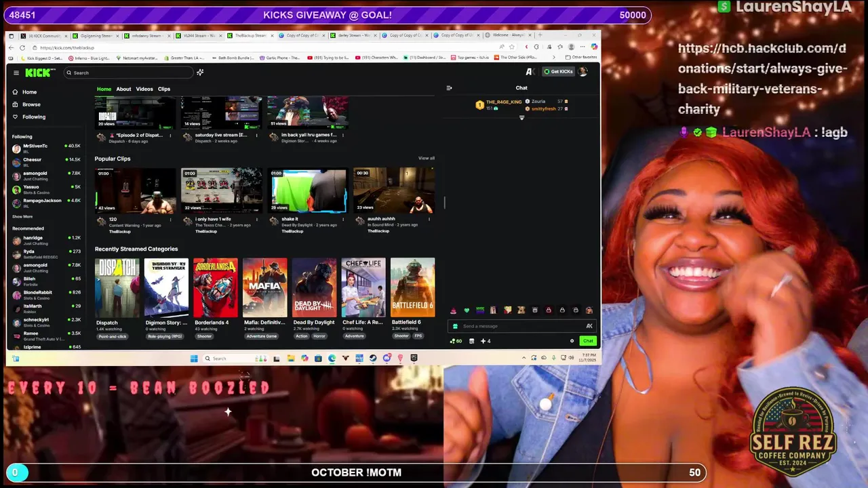Open options for 'saturday live stream' video
Viewport: 868px width, 488px height.
point(256,135)
